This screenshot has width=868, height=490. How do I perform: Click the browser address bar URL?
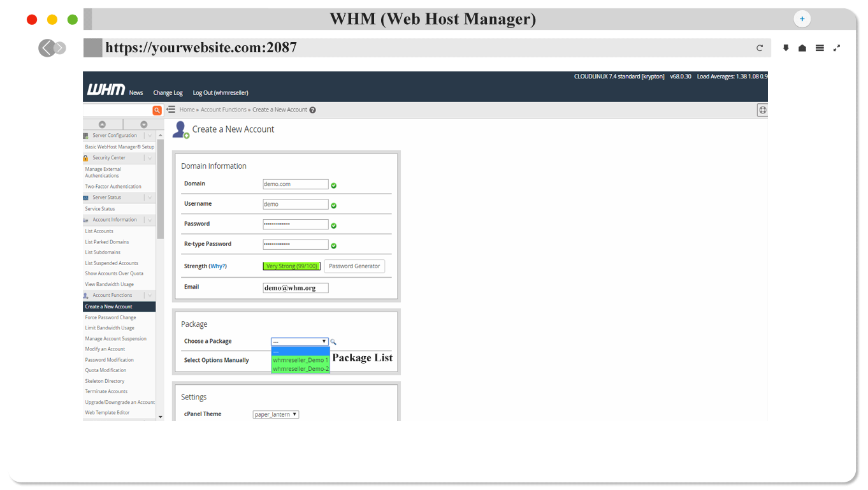coord(201,48)
